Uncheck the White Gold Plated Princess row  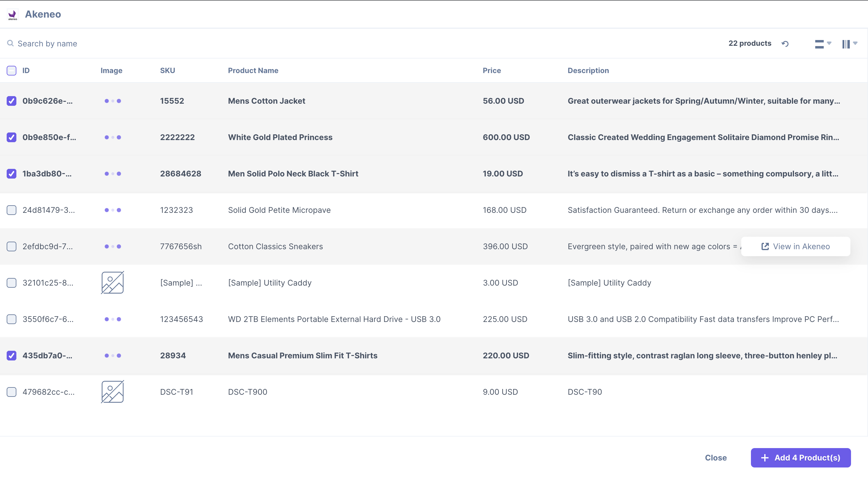(x=12, y=137)
